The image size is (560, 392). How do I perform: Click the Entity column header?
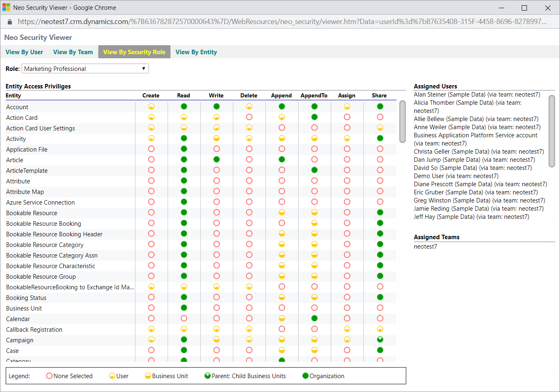(x=13, y=95)
